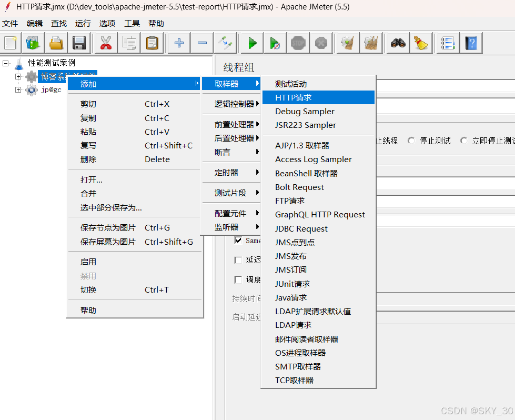
Task: Open the Templates icon in toolbar
Action: tap(33, 43)
